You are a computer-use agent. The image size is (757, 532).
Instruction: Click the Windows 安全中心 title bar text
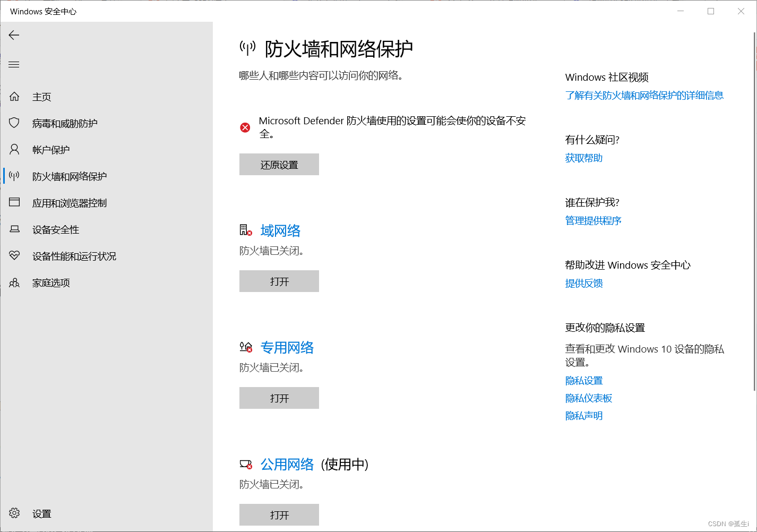pos(43,11)
